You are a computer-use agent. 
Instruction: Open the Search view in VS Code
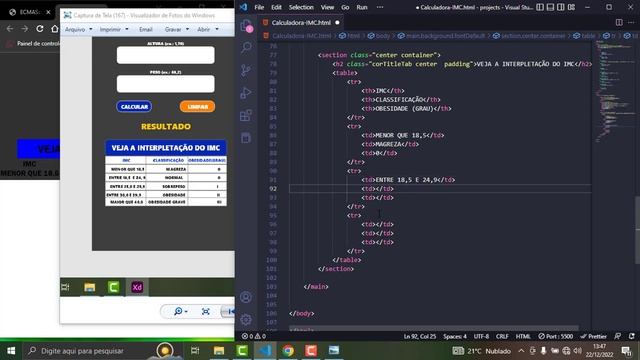(246, 48)
